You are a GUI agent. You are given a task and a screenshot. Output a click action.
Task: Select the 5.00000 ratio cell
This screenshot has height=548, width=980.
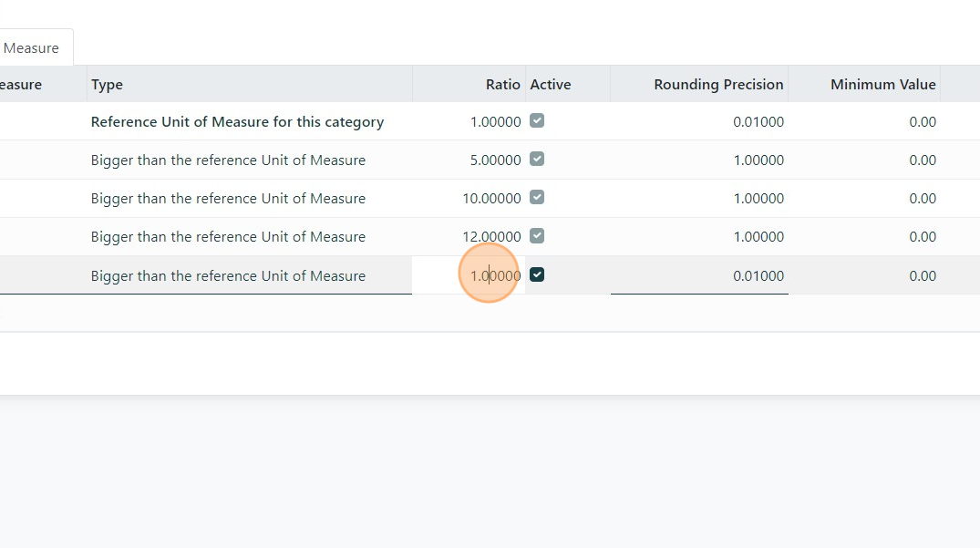click(x=495, y=160)
